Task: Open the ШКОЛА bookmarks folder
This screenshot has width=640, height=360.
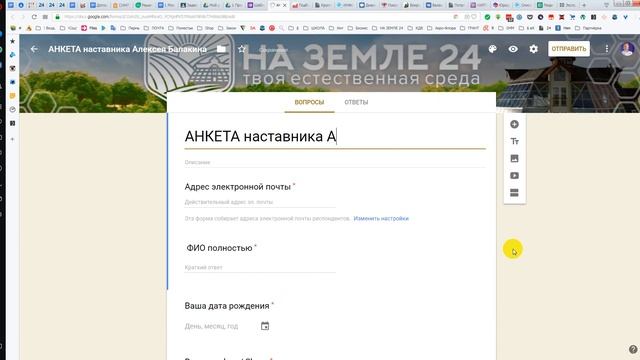Action: point(314,28)
